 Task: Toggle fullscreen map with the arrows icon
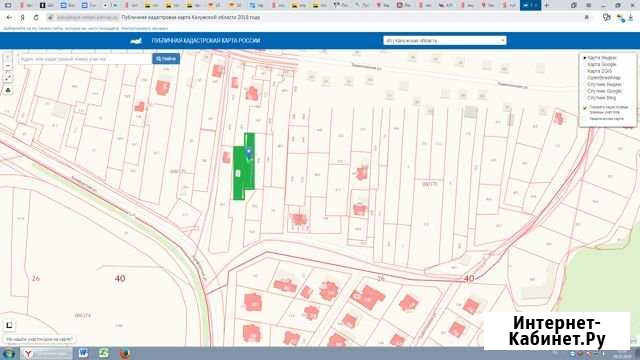(x=8, y=78)
